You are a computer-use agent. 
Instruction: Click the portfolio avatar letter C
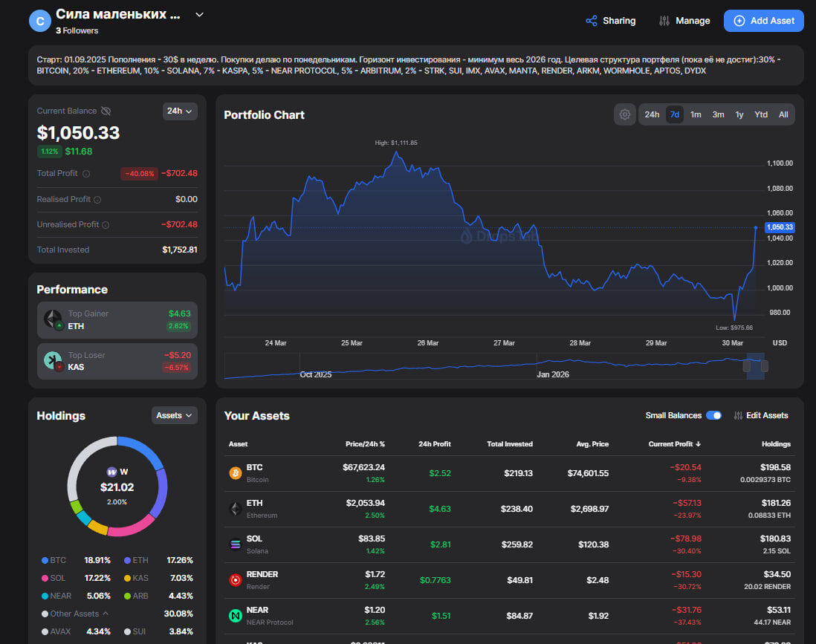pos(40,21)
